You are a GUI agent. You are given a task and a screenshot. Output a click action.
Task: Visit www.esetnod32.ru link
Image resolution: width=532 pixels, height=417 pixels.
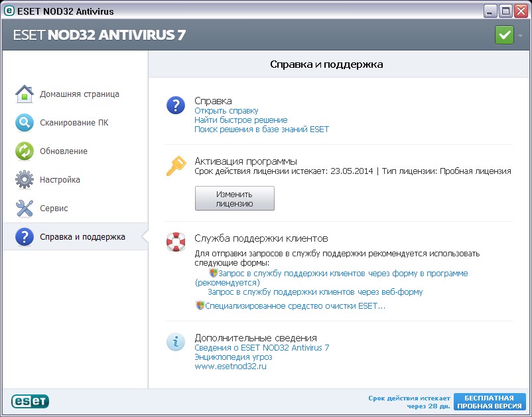230,367
